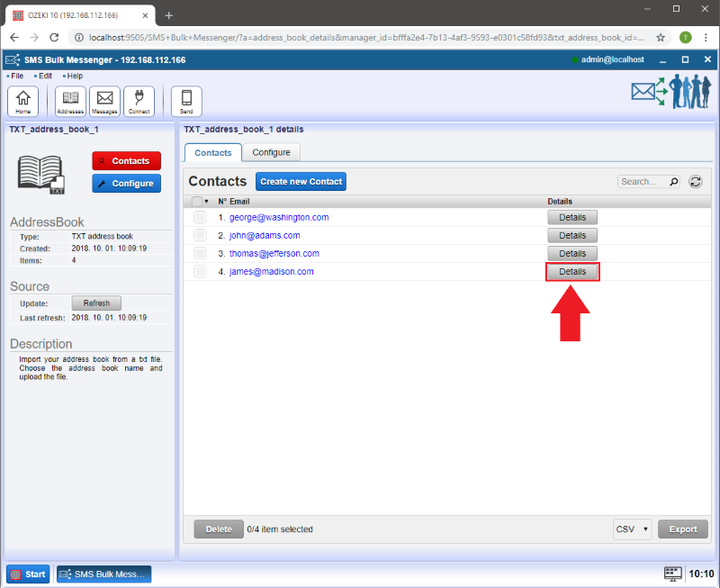Expand the select-all dropdown arrow in header
The image size is (720, 588).
[x=207, y=202]
